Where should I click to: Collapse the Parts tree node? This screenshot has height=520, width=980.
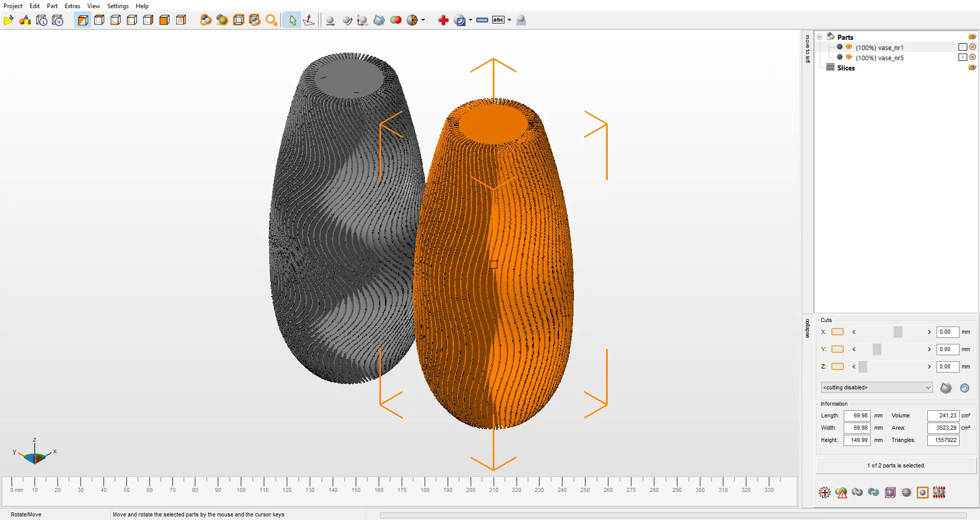[x=820, y=37]
